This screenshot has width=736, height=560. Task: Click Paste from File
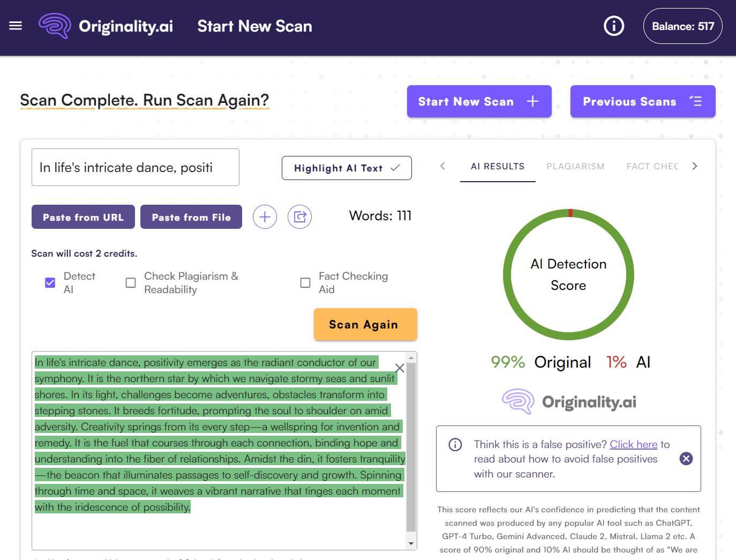(191, 217)
